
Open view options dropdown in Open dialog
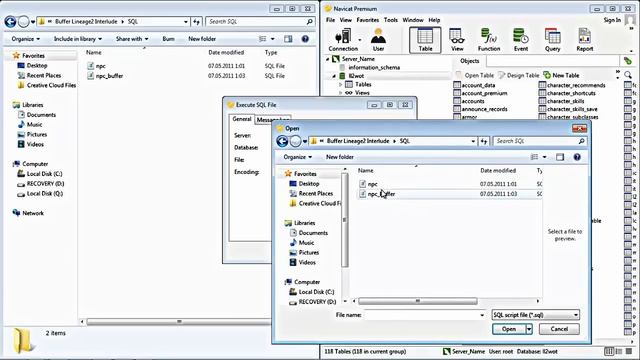[544, 157]
